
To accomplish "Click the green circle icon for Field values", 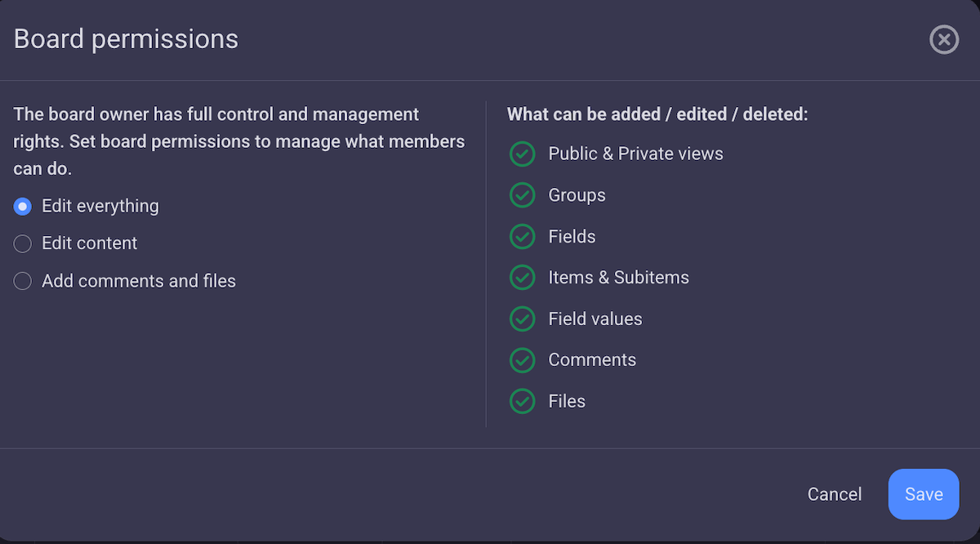I will tap(522, 319).
